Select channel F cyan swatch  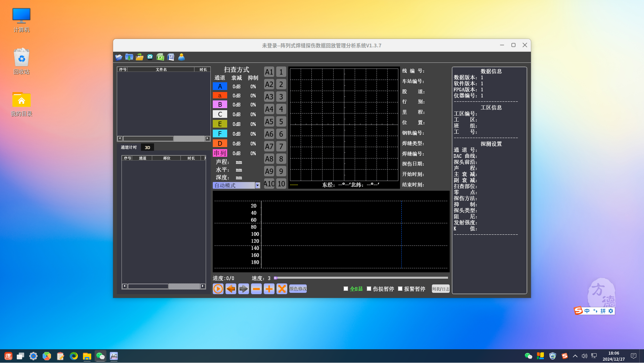coord(220,134)
